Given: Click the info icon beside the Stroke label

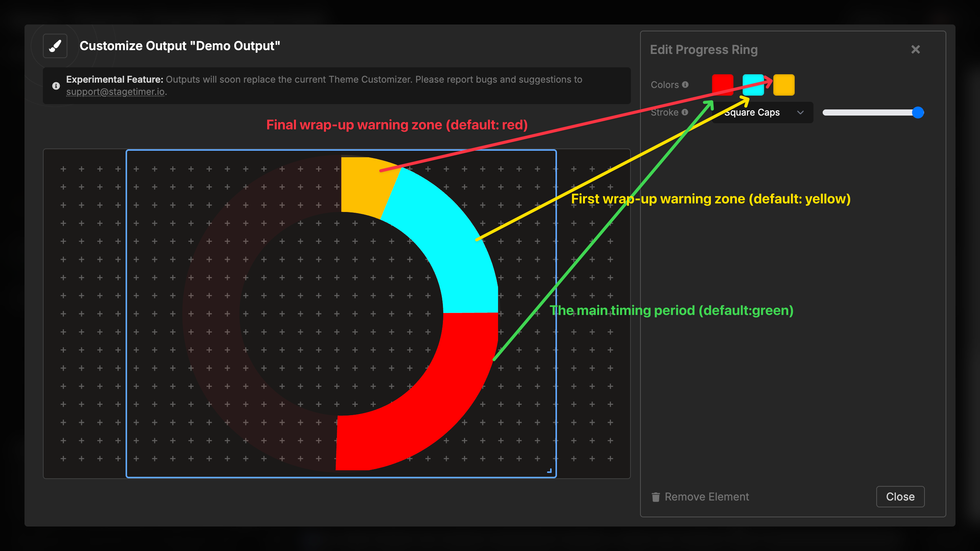Looking at the screenshot, I should 685,112.
